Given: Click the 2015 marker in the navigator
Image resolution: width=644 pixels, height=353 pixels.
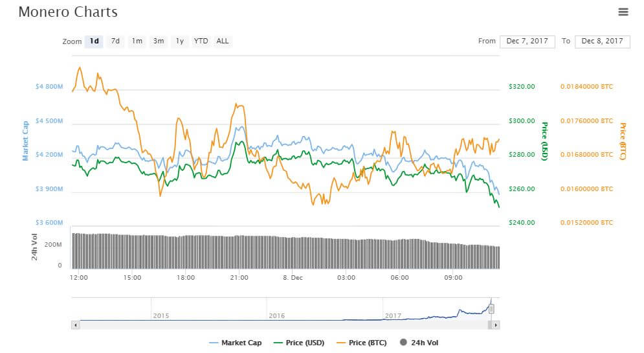Looking at the screenshot, I should (x=161, y=315).
